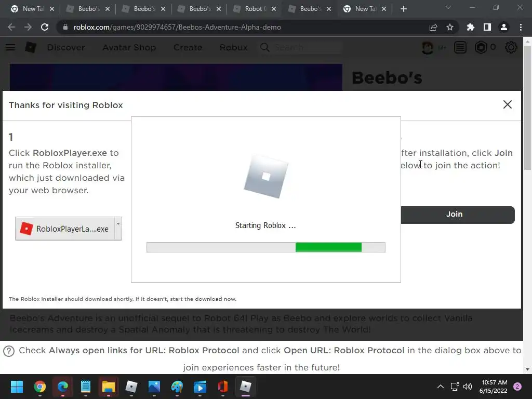The image size is (532, 399).
Task: Open Chrome three-dot menu
Action: pyautogui.click(x=521, y=27)
